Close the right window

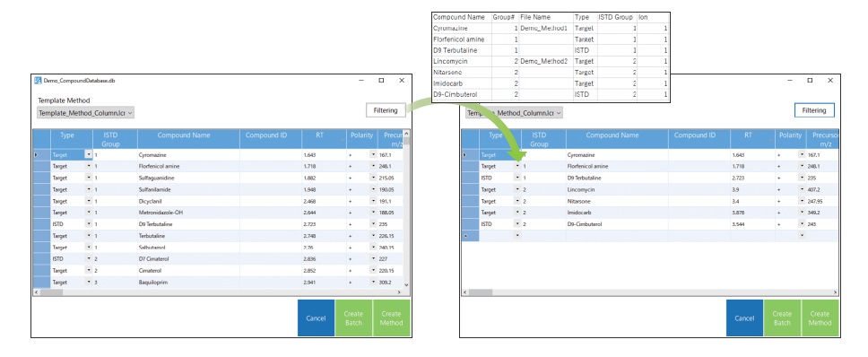coord(830,80)
